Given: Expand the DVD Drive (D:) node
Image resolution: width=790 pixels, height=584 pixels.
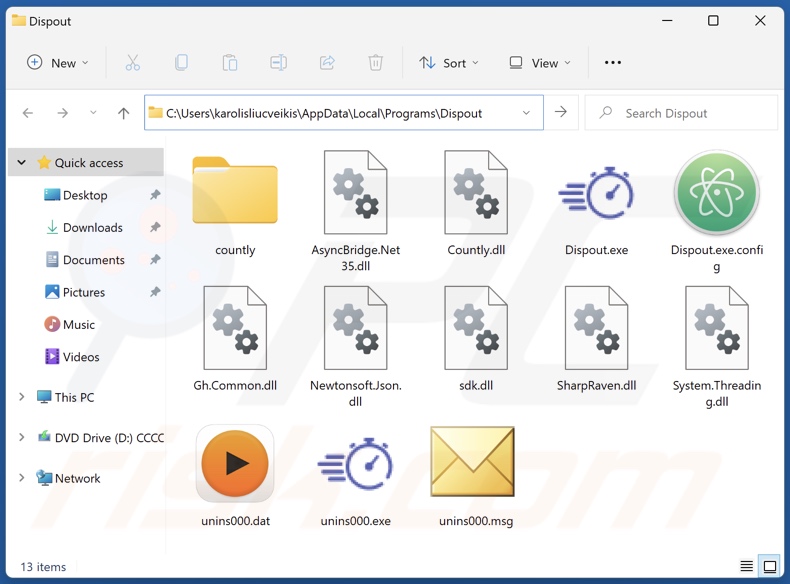Looking at the screenshot, I should point(22,437).
